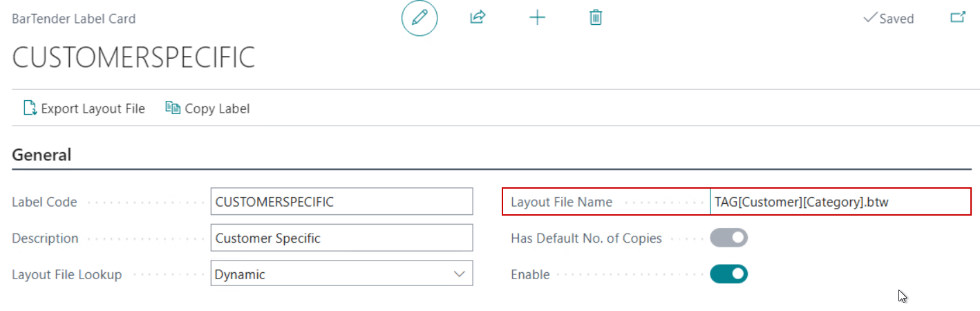This screenshot has width=980, height=311.
Task: Click the trash delete icon
Action: tap(596, 18)
